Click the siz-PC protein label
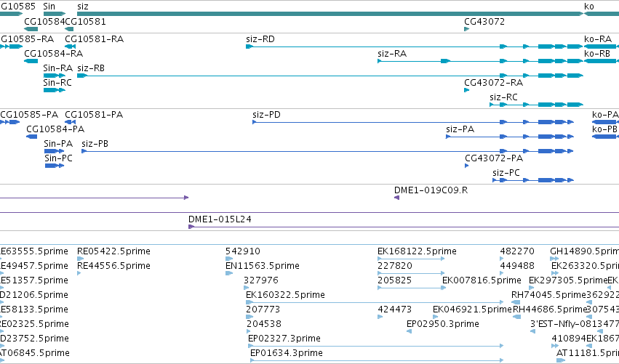 (506, 173)
